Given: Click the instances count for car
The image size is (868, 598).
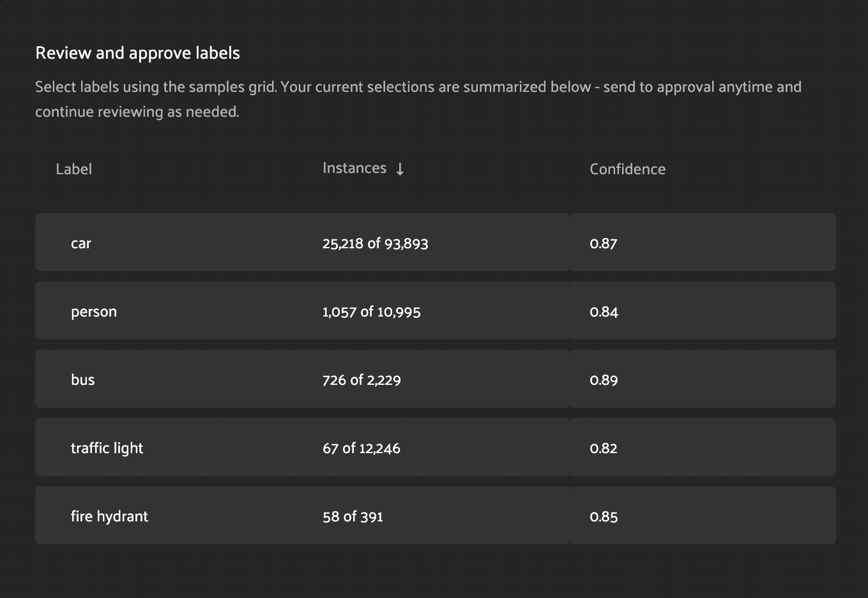Looking at the screenshot, I should 376,243.
